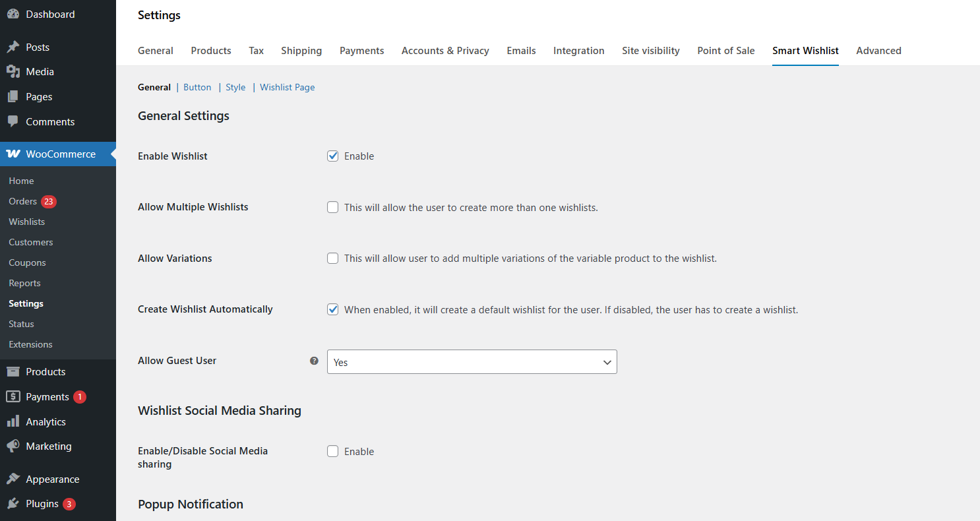Open the Advanced settings tab

click(x=878, y=51)
